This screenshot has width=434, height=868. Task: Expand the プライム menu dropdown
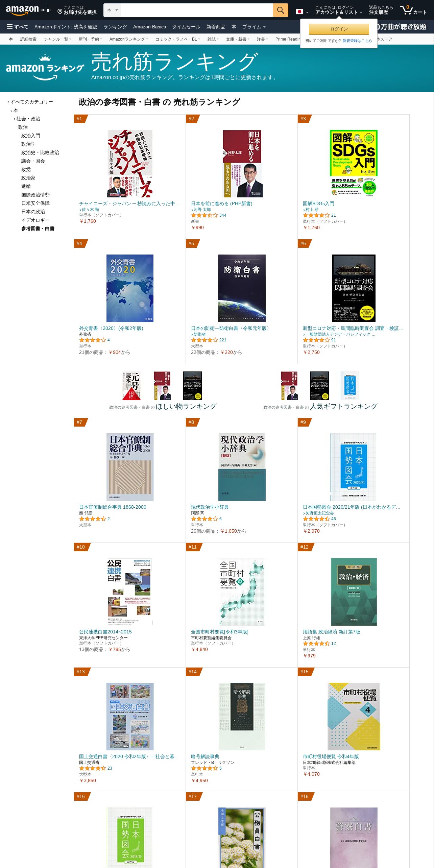point(254,27)
